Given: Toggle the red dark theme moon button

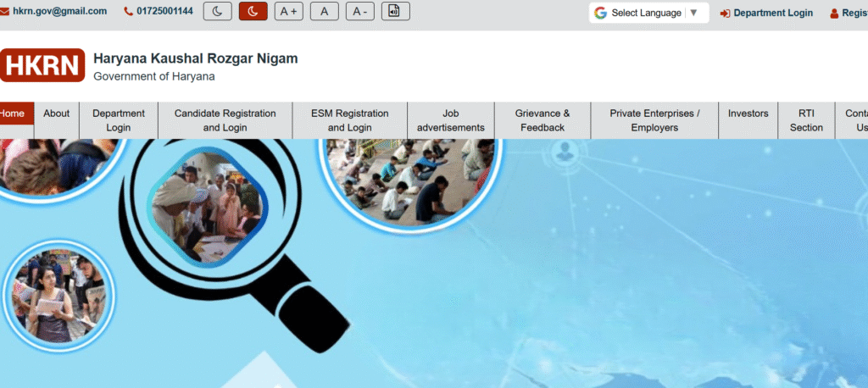Looking at the screenshot, I should [x=253, y=12].
